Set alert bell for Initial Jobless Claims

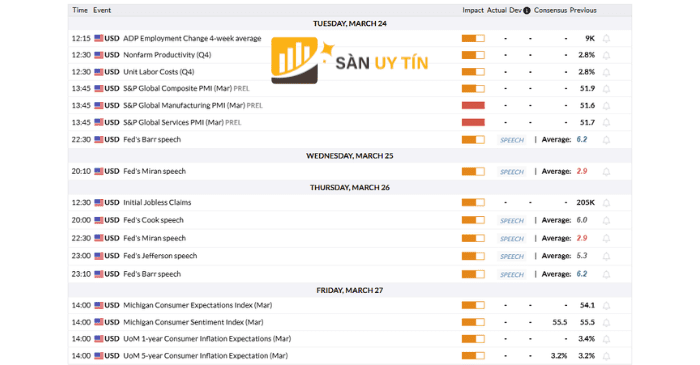[606, 203]
